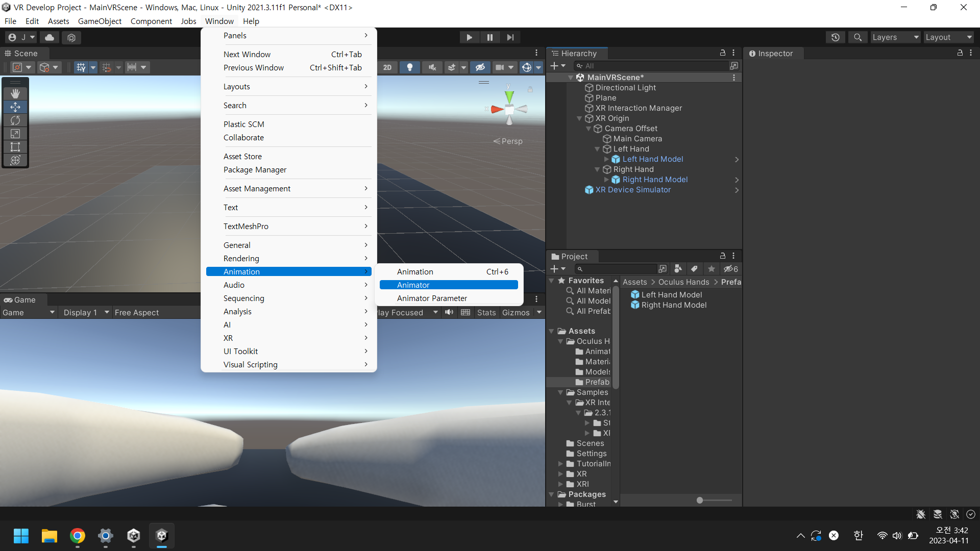Open GameObject menu in menu bar
Screen dimensions: 980x551
[x=100, y=21]
